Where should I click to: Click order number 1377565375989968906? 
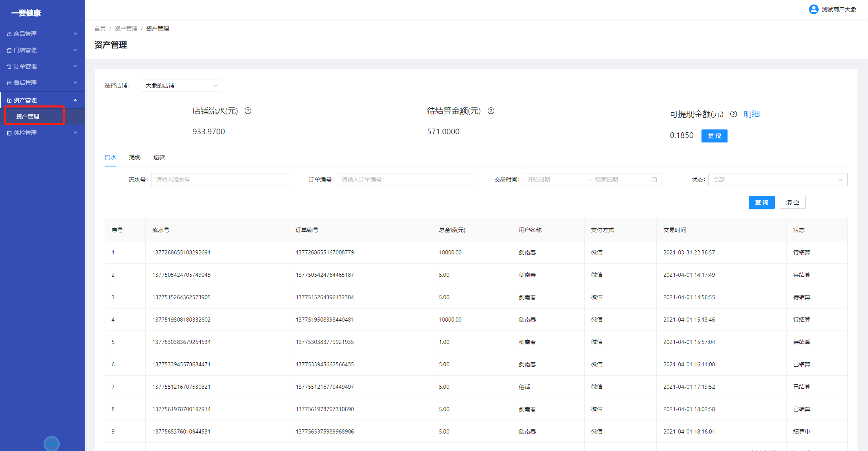(x=325, y=431)
